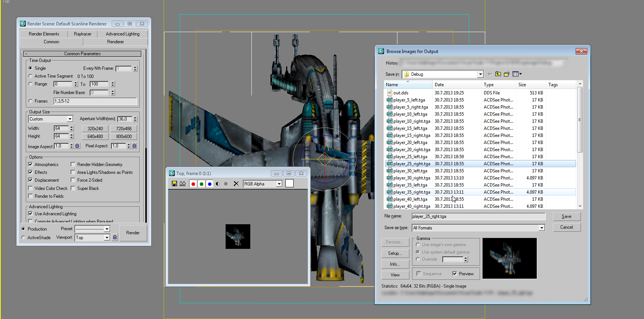
Task: Clear the rendered frame with X icon
Action: click(x=236, y=184)
